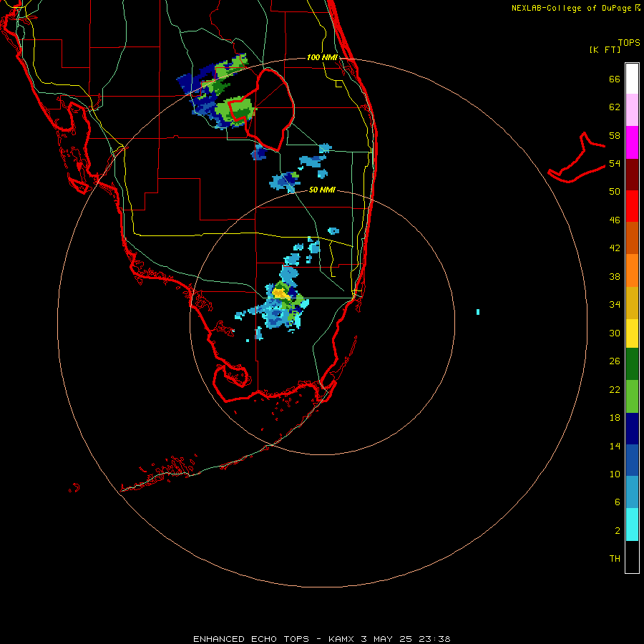Image resolution: width=644 pixels, height=644 pixels.
Task: Click the isolated cyan echo offshore to the east
Action: click(478, 312)
